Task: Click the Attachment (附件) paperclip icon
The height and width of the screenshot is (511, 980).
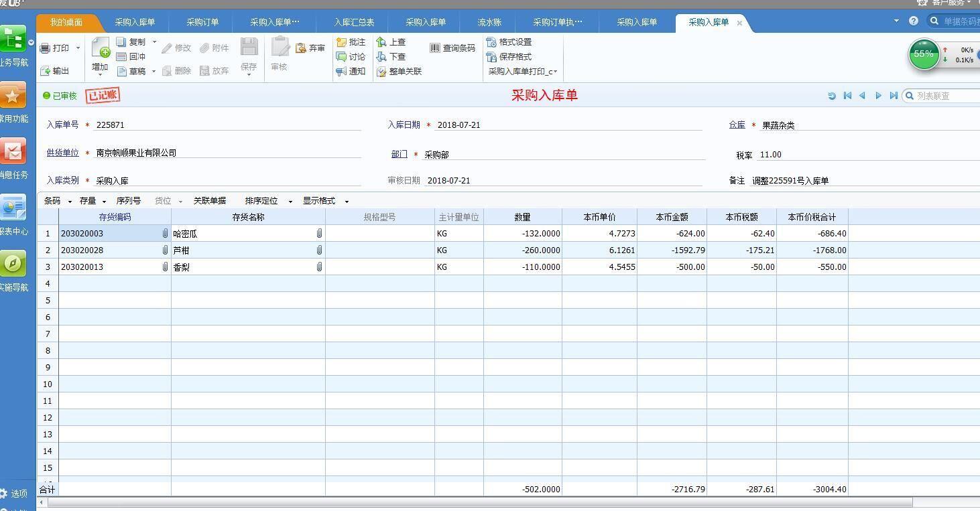Action: point(204,48)
